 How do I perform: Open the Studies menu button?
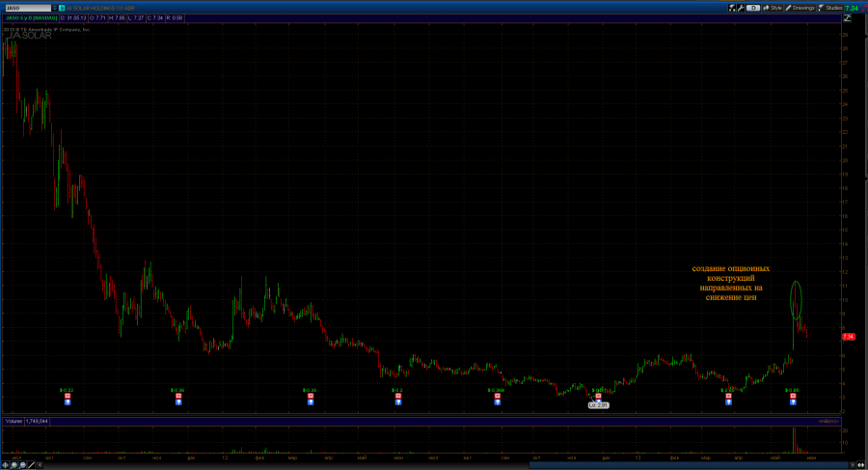coord(830,8)
